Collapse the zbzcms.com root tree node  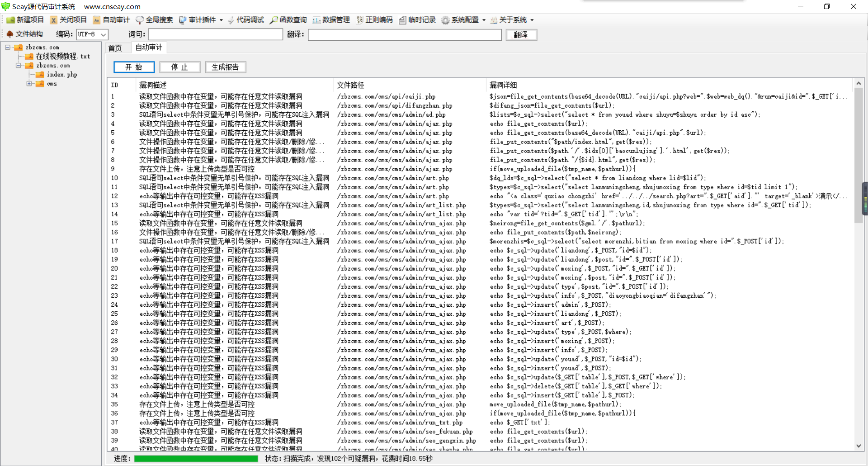click(x=8, y=48)
